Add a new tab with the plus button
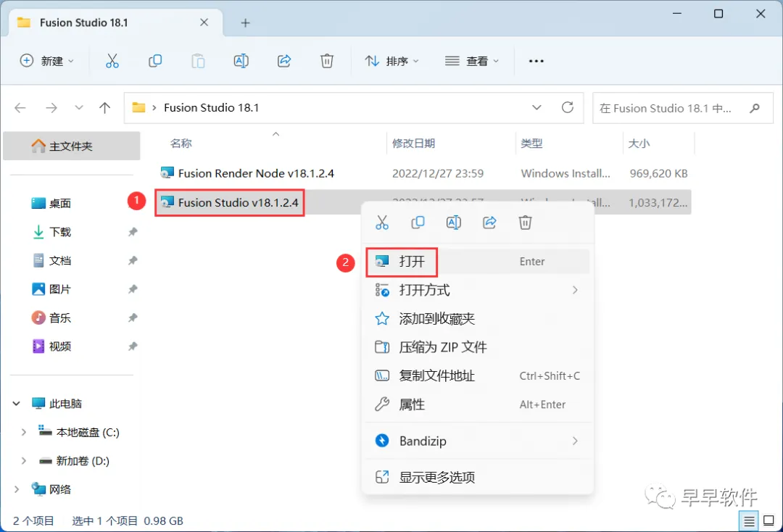This screenshot has height=532, width=783. pos(245,23)
